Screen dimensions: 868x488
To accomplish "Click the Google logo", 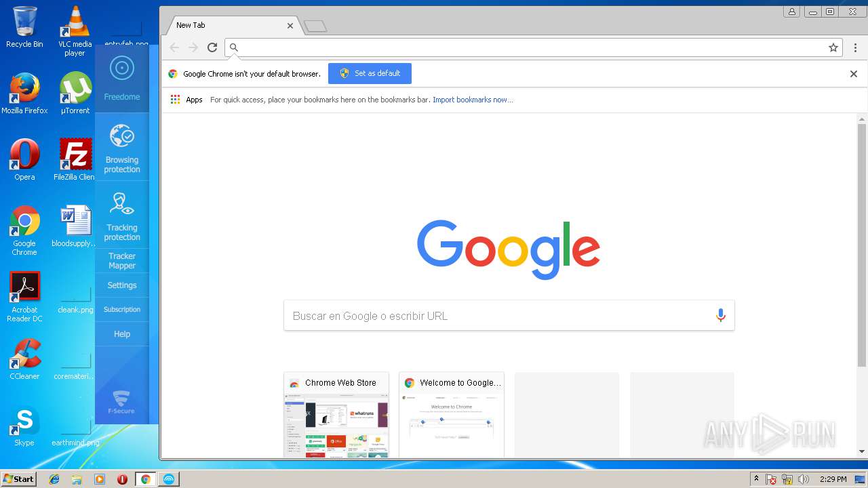I will point(509,249).
